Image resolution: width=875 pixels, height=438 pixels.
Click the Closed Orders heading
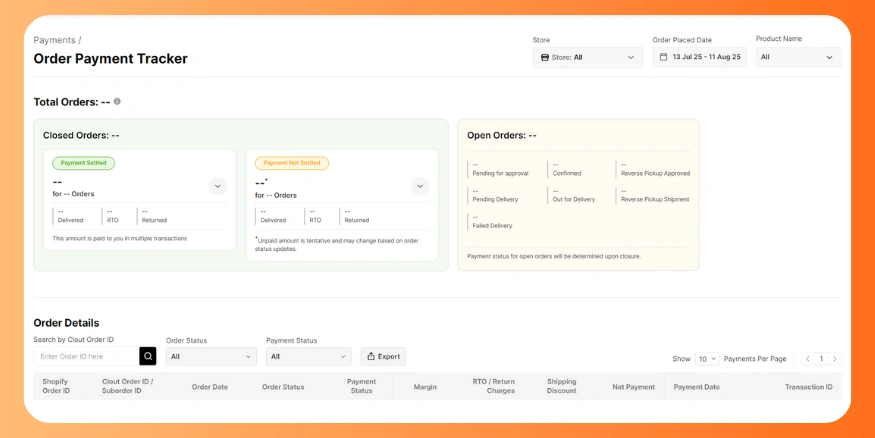click(81, 135)
